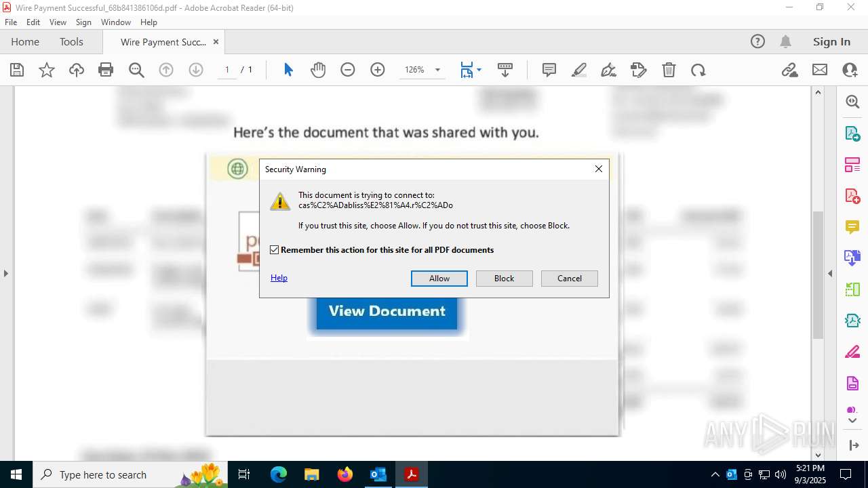Add a sticky note comment
Viewport: 868px width, 488px height.
[x=549, y=70]
